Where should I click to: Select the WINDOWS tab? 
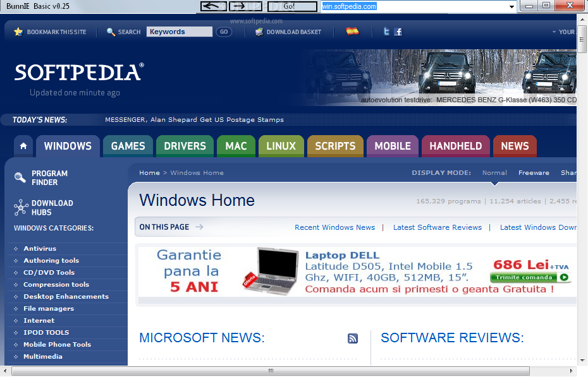(x=68, y=146)
